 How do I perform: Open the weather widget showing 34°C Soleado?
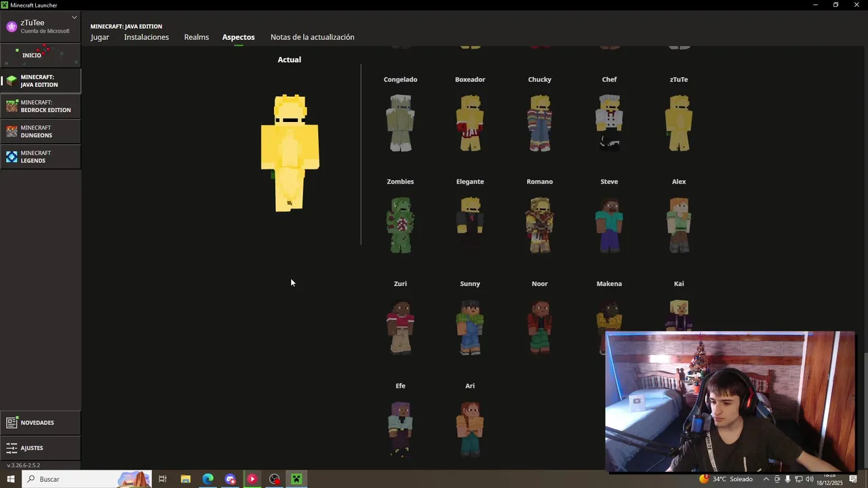(726, 479)
